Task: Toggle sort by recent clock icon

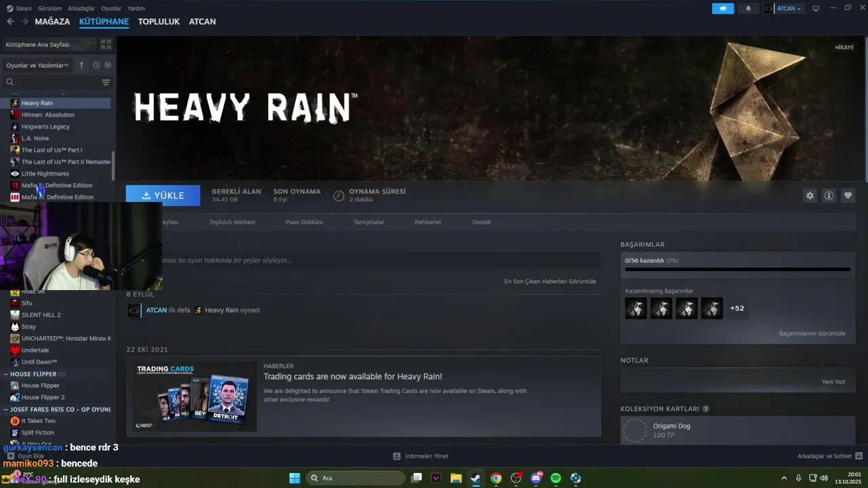Action: [96, 65]
